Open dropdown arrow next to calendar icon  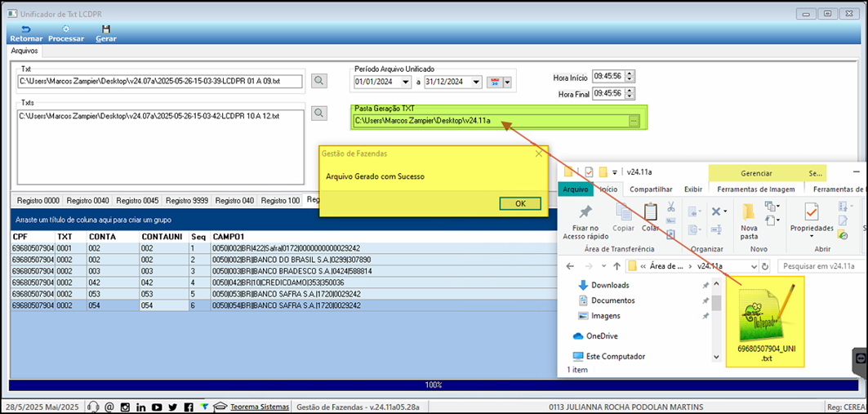pos(506,82)
